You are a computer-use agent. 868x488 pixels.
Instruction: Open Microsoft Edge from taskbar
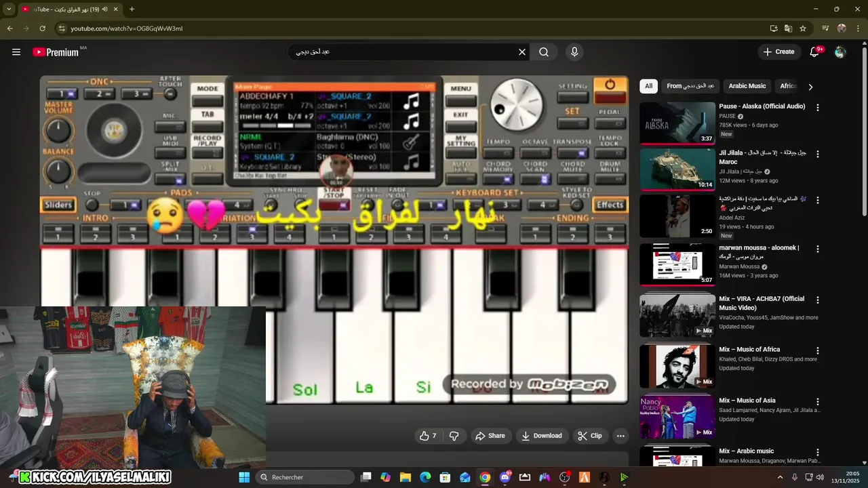[425, 477]
